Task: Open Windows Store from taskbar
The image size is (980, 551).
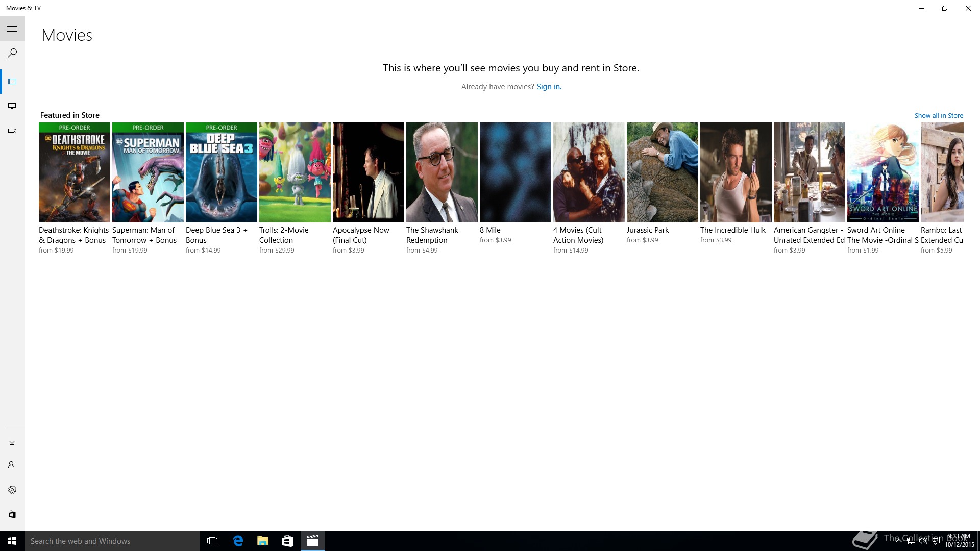Action: 288,541
